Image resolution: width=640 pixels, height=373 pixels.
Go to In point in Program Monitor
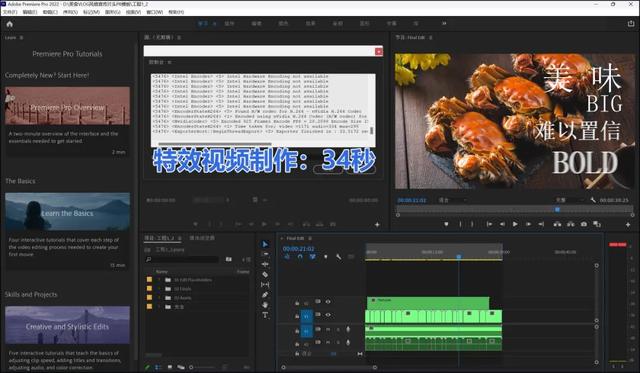click(x=489, y=224)
